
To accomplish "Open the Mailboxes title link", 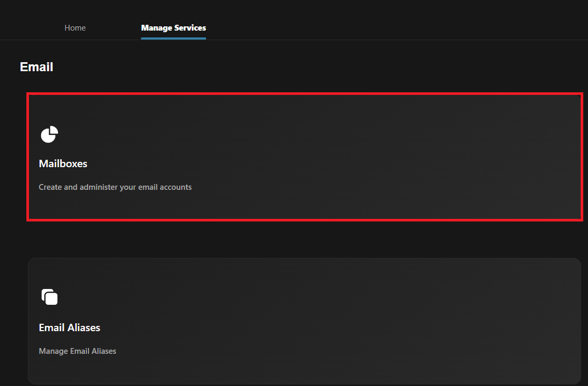I will pyautogui.click(x=63, y=164).
